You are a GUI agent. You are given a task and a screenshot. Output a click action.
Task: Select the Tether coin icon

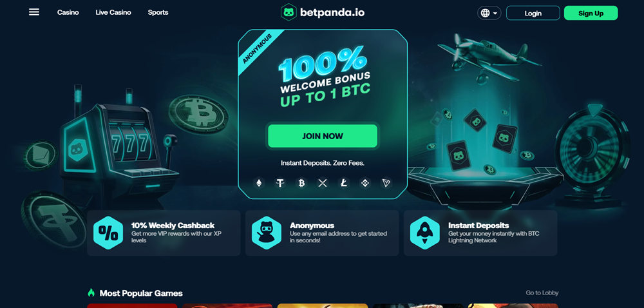click(x=280, y=183)
